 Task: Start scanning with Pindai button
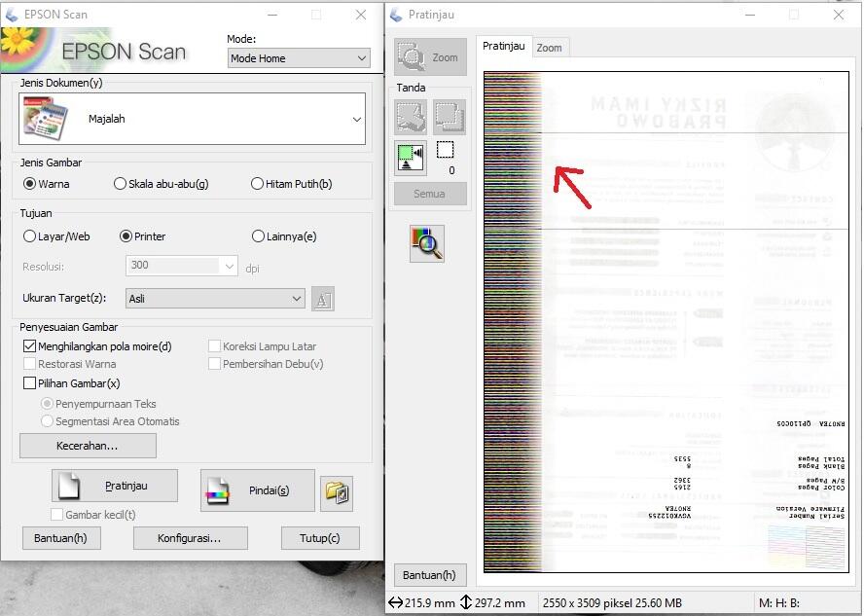pos(257,490)
